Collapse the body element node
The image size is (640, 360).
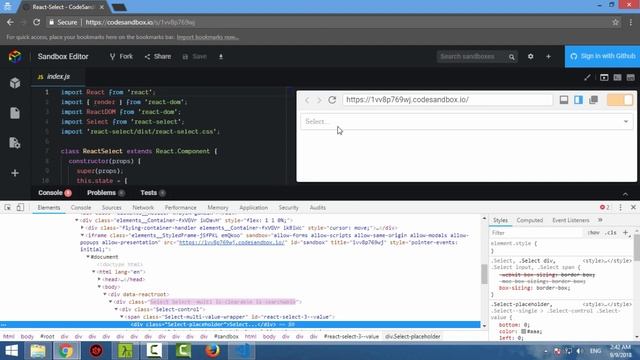(99, 287)
